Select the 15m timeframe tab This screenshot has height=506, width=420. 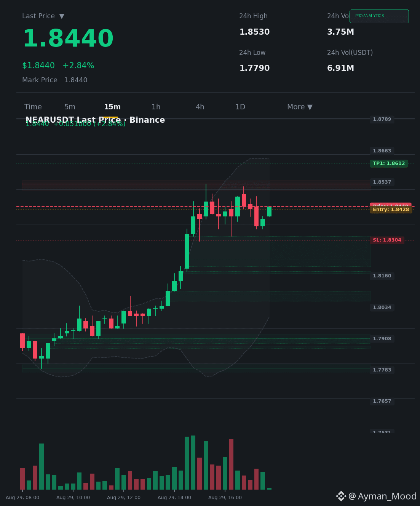tap(112, 107)
